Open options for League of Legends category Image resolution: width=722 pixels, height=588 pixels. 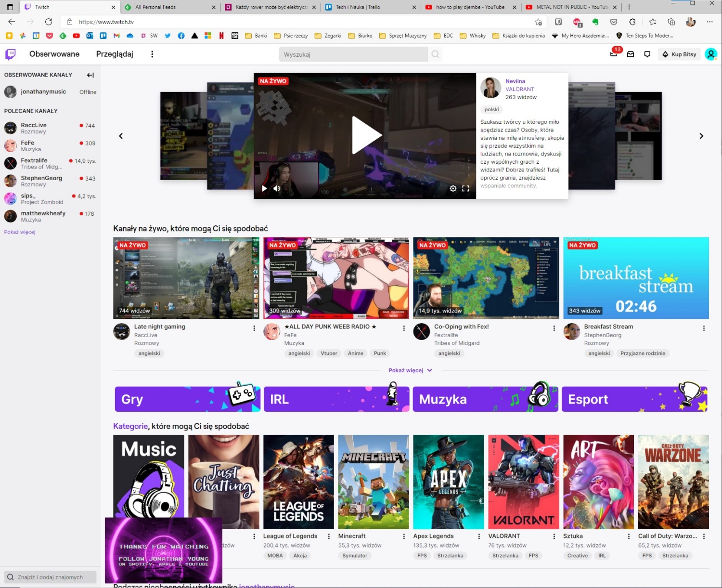(x=329, y=536)
